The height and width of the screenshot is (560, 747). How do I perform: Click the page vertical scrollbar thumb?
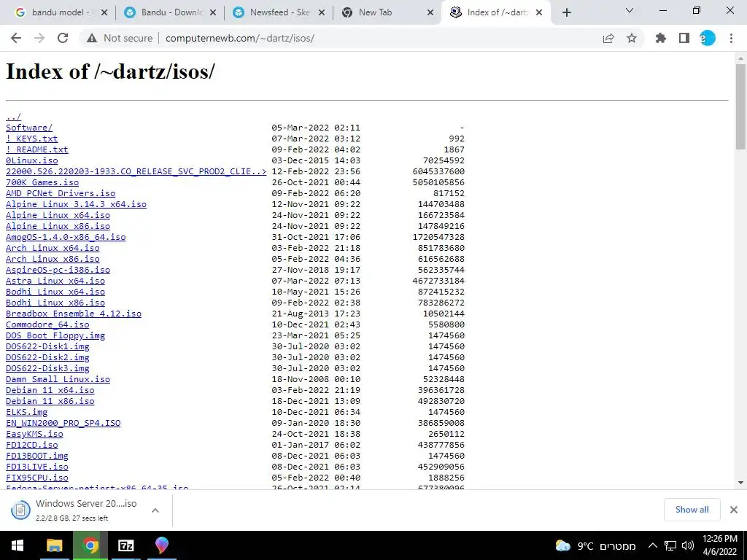(x=740, y=107)
